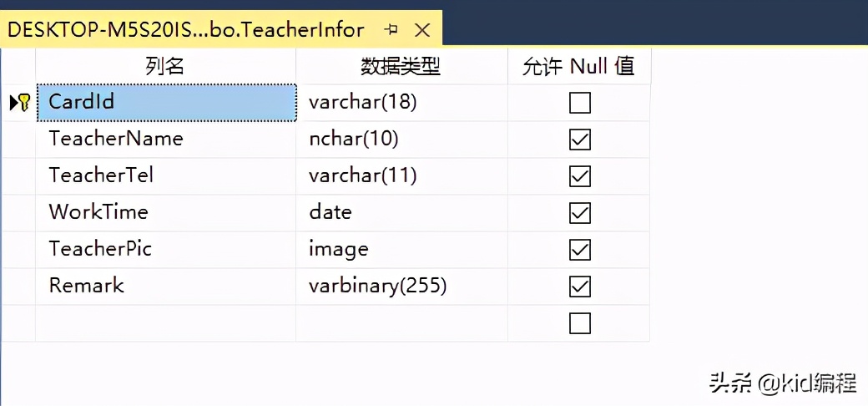This screenshot has width=868, height=406.
Task: Switch to the dbo.TeacherInfor tab
Action: coord(186,30)
